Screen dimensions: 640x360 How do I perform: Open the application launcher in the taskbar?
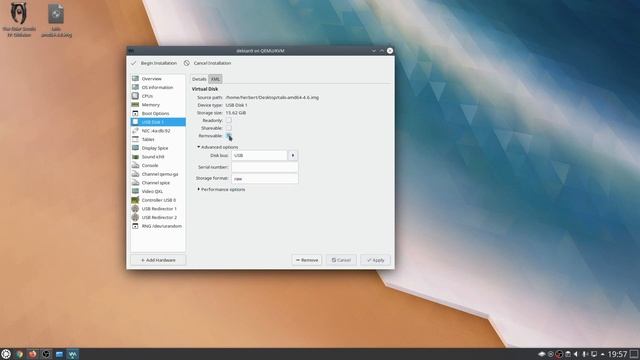click(6, 354)
